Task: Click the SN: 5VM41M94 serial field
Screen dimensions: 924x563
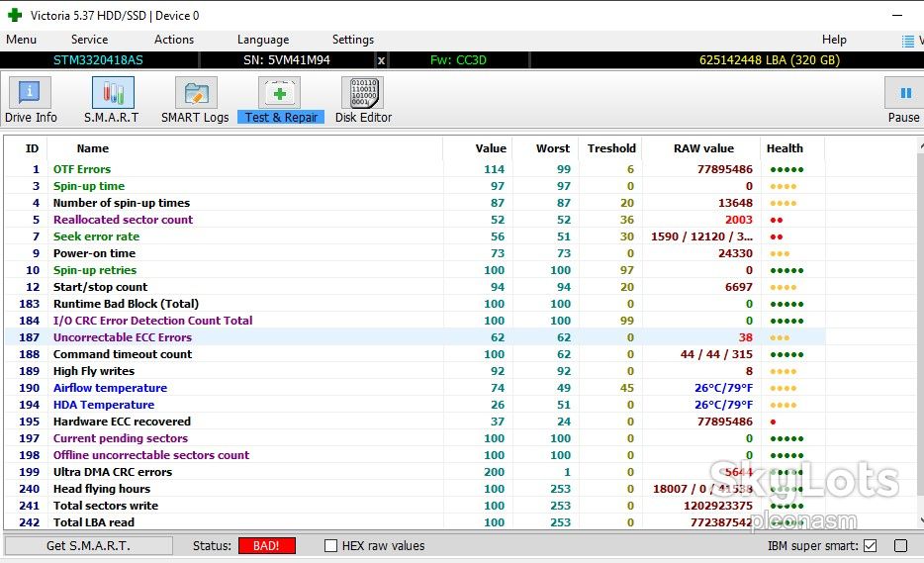Action: tap(286, 60)
